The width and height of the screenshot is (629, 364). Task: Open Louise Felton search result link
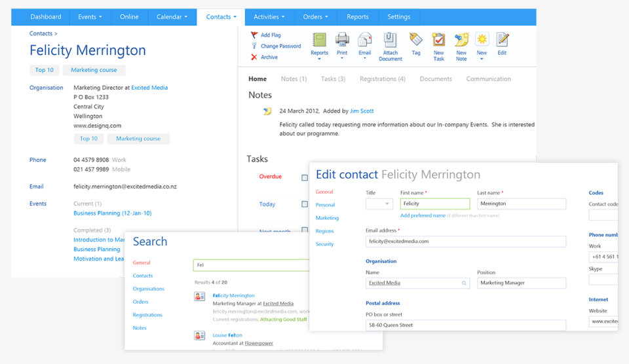(x=227, y=335)
